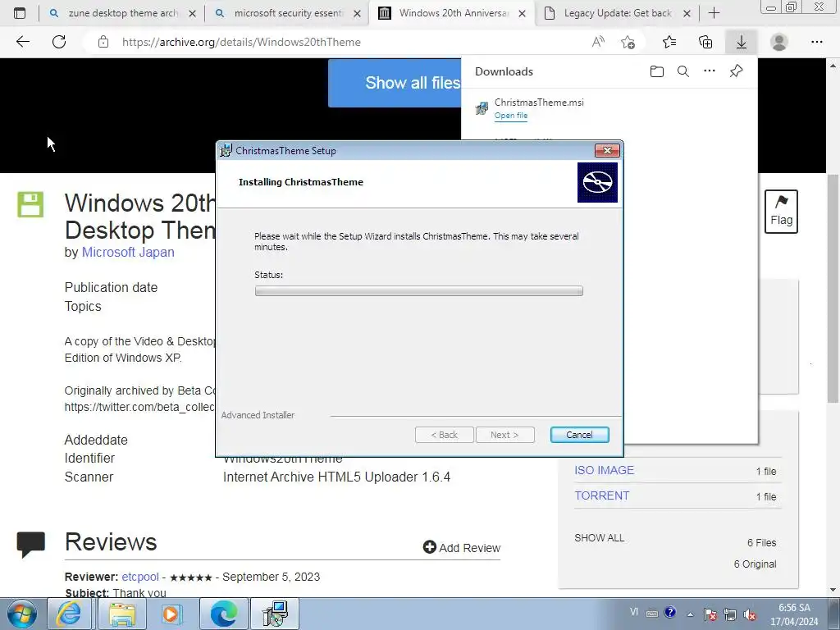Reload the page with refresh icon
This screenshot has height=630, width=840.
coord(59,42)
